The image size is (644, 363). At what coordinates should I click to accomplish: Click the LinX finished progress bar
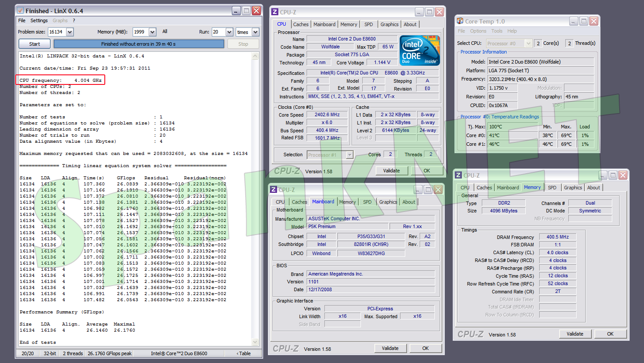point(139,44)
